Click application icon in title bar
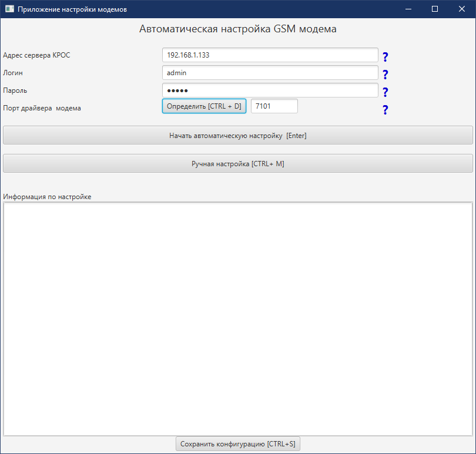 tap(9, 9)
